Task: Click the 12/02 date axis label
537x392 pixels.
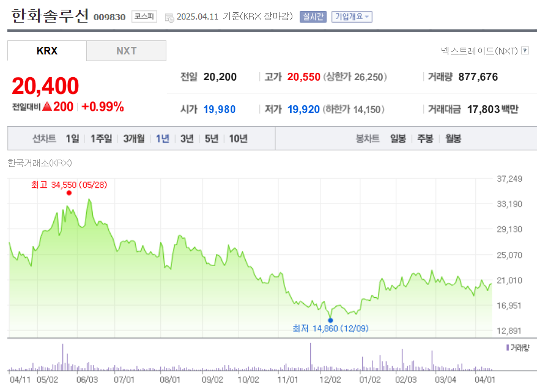Action: pos(330,380)
